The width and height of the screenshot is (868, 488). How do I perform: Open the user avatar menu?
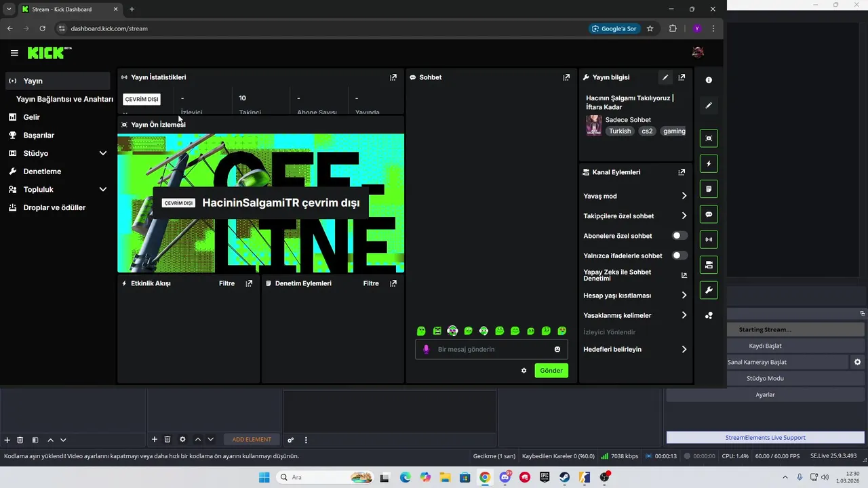[698, 52]
